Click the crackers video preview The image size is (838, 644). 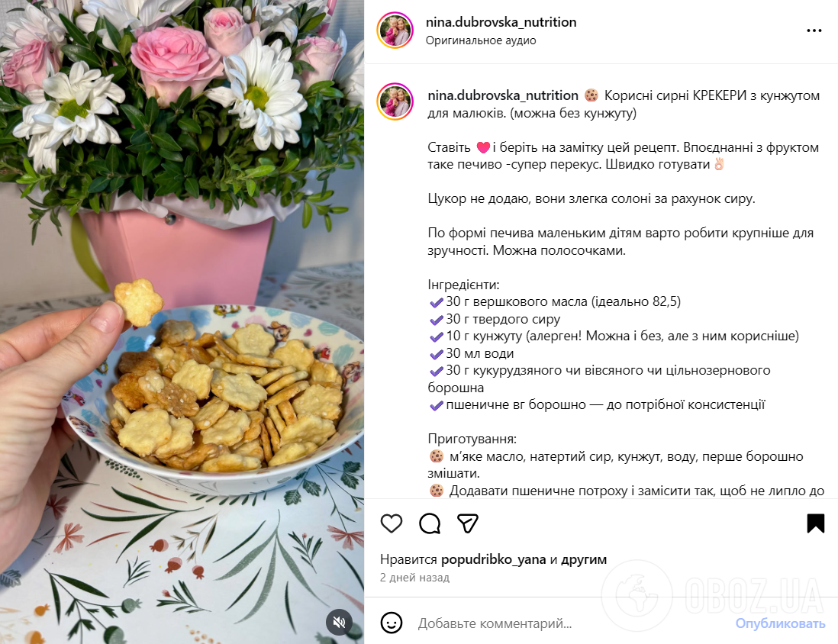click(x=182, y=322)
